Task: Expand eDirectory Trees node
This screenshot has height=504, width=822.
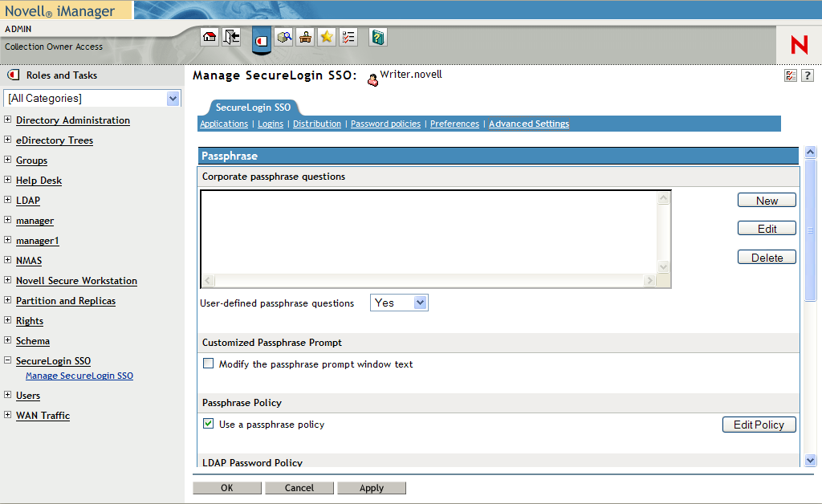Action: pos(7,140)
